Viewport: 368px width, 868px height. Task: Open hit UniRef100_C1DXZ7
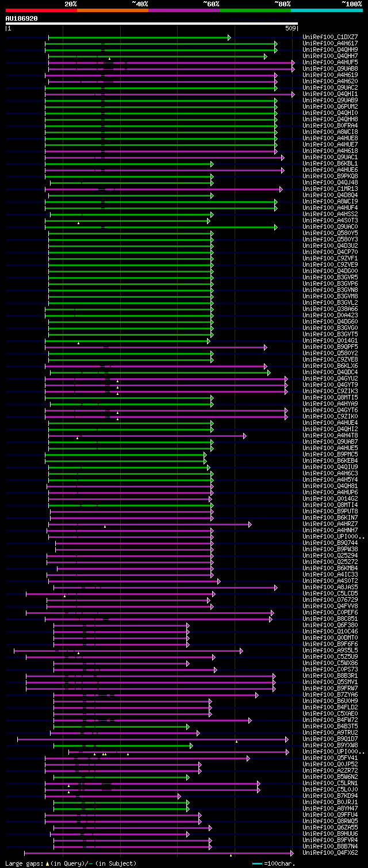coord(330,37)
